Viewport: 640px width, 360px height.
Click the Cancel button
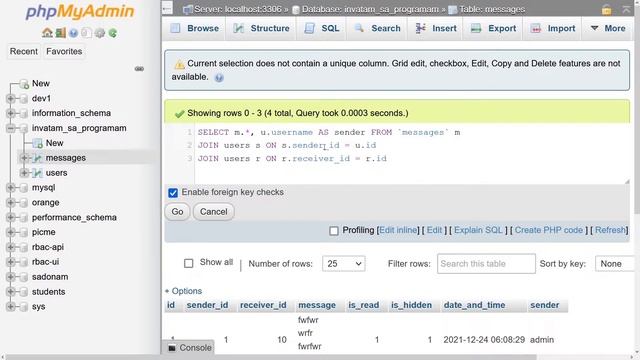213,212
